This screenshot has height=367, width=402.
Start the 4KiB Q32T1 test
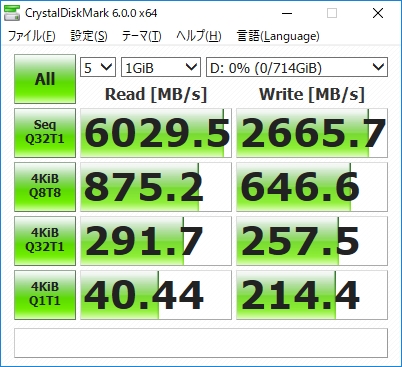pyautogui.click(x=45, y=241)
